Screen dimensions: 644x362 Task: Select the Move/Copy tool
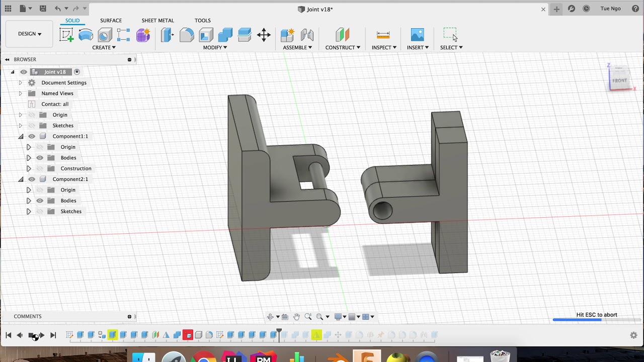tap(264, 35)
